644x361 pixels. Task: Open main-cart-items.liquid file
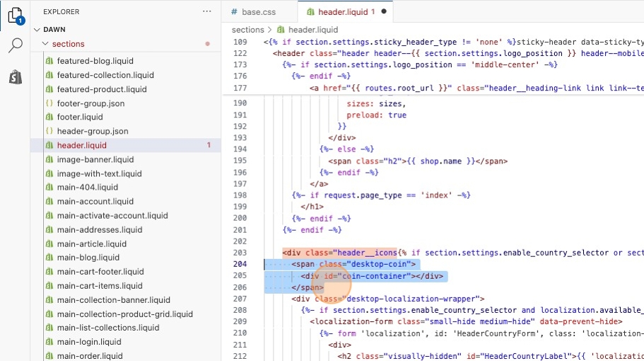(100, 286)
